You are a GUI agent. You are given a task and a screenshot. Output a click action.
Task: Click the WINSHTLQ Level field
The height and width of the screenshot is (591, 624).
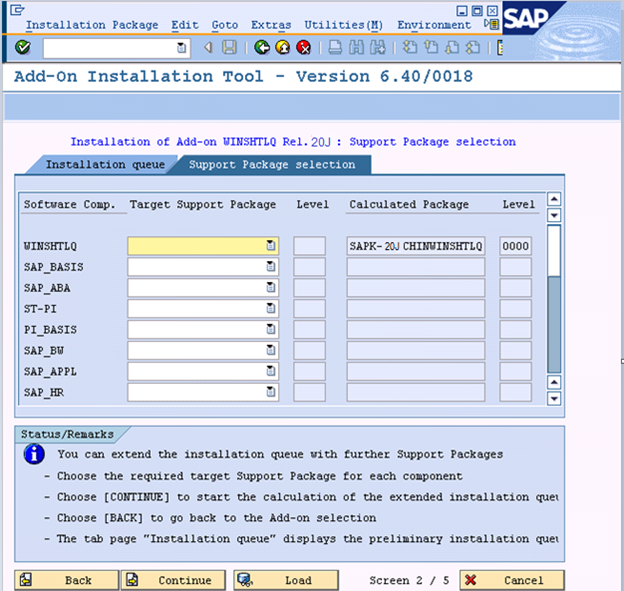click(x=309, y=246)
